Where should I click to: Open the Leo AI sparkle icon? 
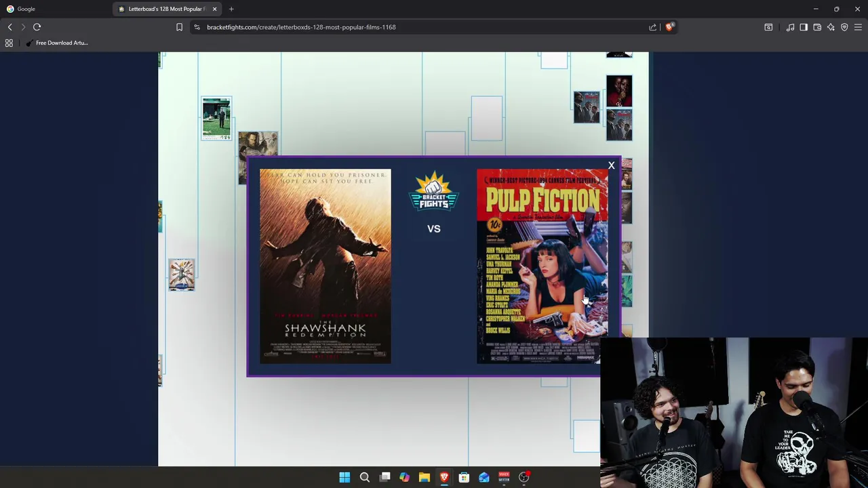[831, 27]
